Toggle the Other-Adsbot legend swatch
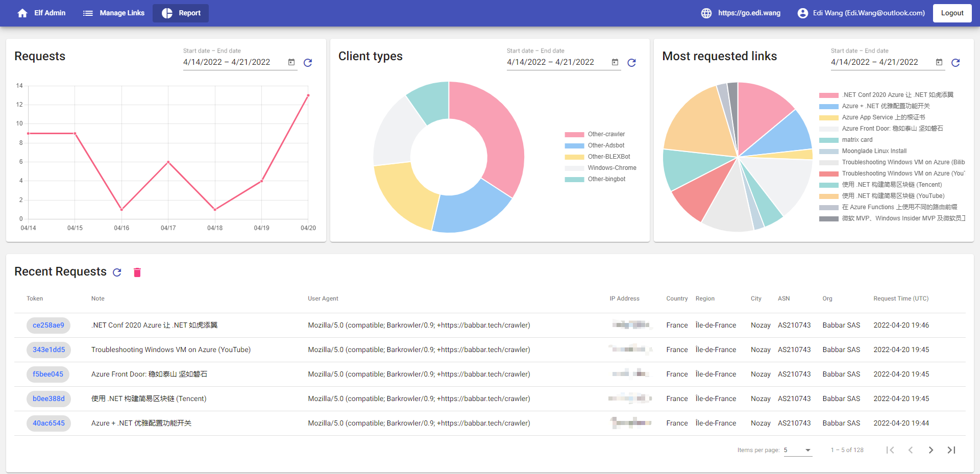 point(574,146)
